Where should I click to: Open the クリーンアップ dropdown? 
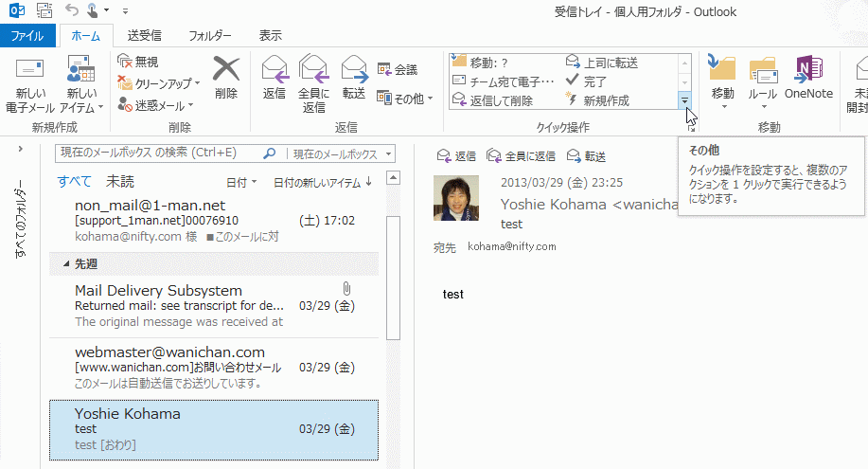tap(159, 83)
